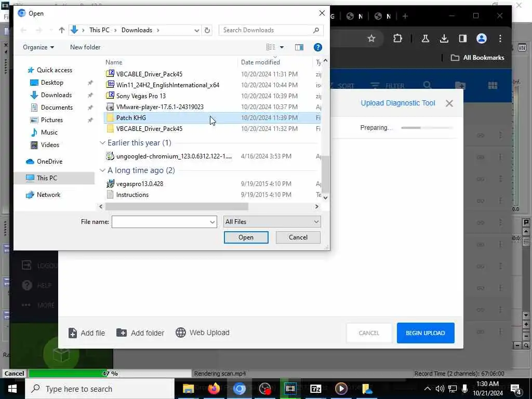Open Chrome Labs flask icon
This screenshot has height=399, width=532.
[425, 38]
